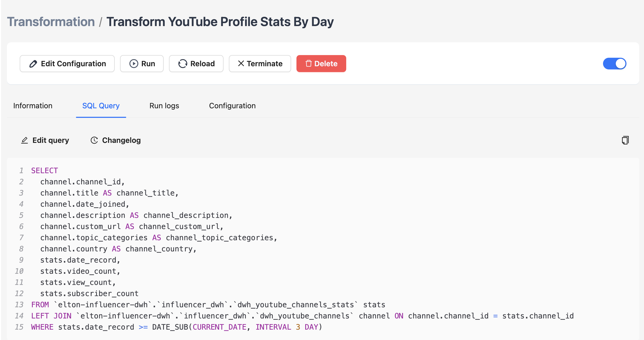644x340 pixels.
Task: Click Edit query to modify SQL
Action: click(x=45, y=140)
